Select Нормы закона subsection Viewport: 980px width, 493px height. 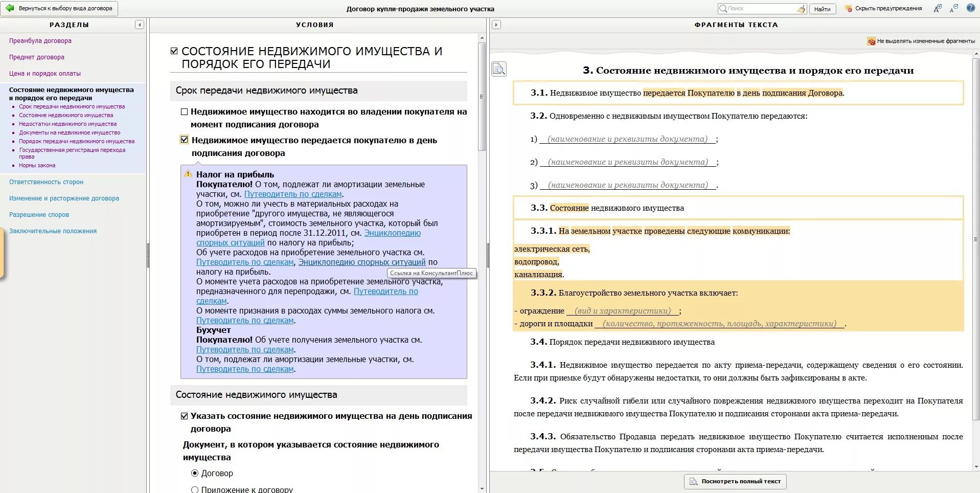[37, 165]
